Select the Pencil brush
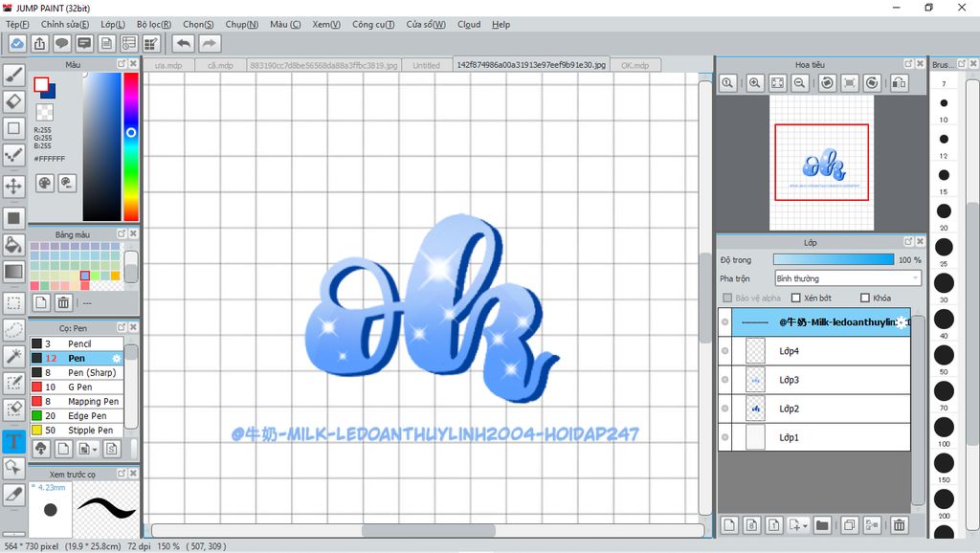Image resolution: width=980 pixels, height=553 pixels. 77,343
